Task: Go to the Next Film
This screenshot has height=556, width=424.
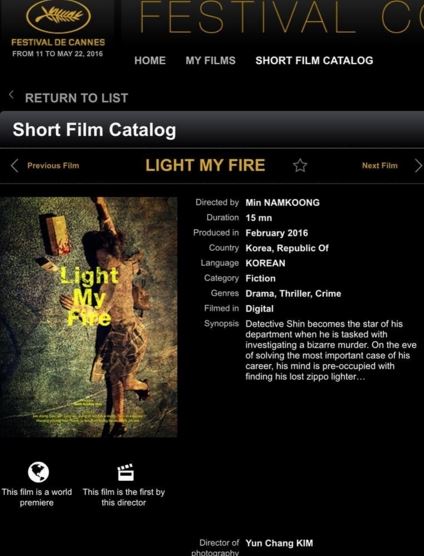Action: point(380,166)
